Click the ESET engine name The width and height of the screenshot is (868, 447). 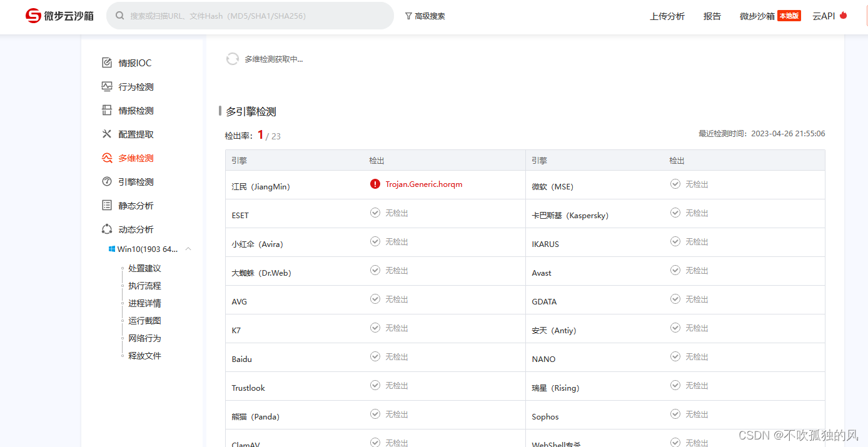tap(240, 215)
